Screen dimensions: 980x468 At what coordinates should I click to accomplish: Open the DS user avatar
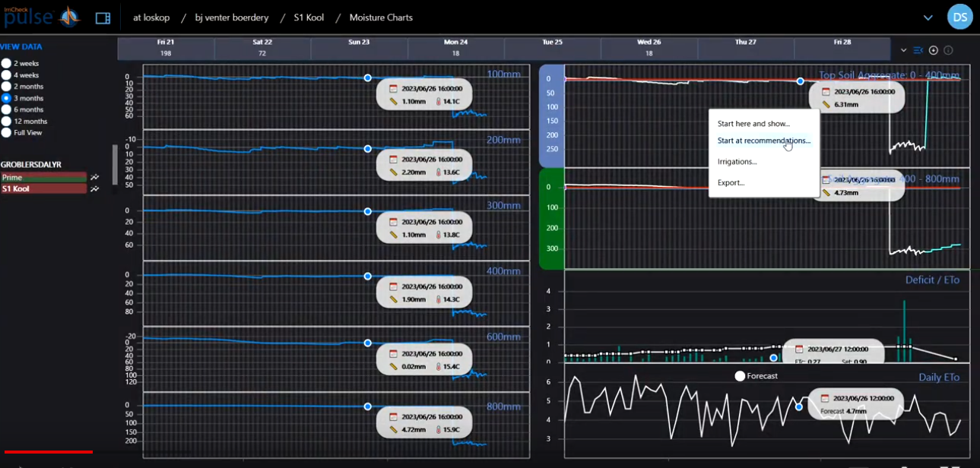[959, 17]
